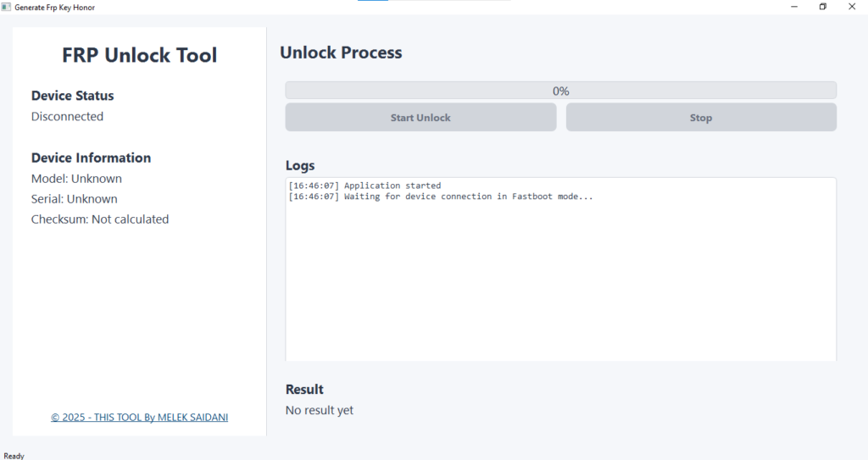
Task: Click the FRP Unlock Tool heading
Action: tap(139, 56)
